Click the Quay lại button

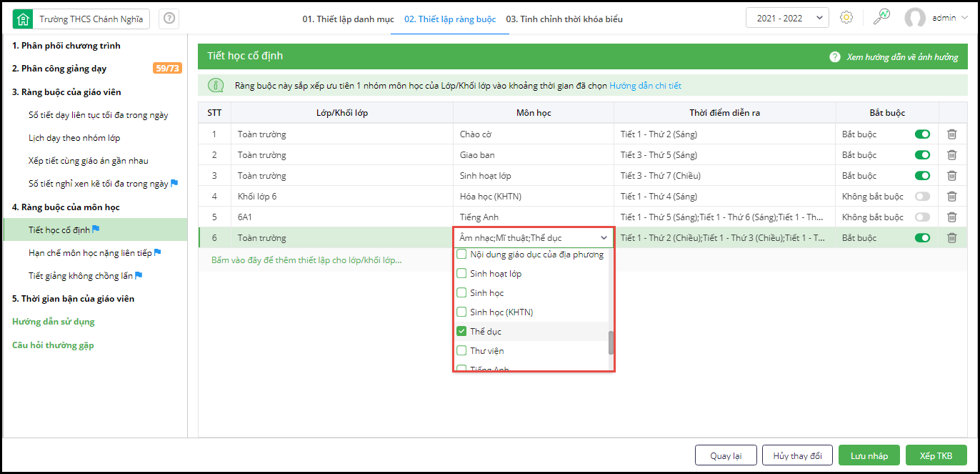726,456
